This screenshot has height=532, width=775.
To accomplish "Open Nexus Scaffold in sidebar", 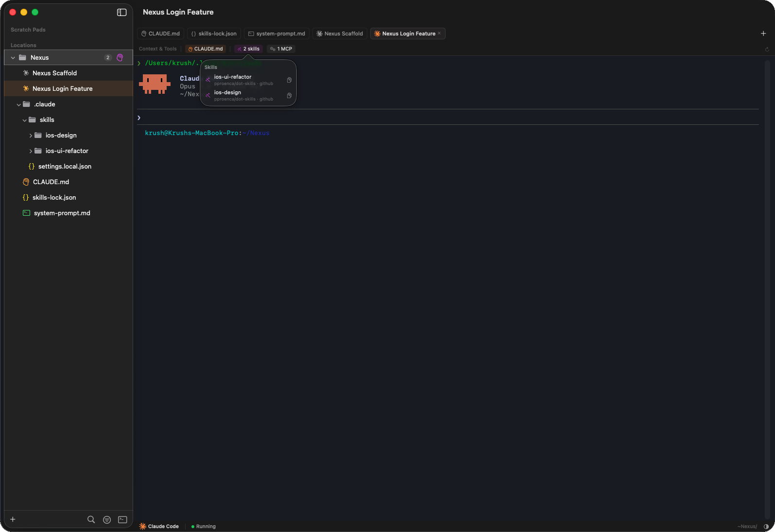I will pos(69,73).
